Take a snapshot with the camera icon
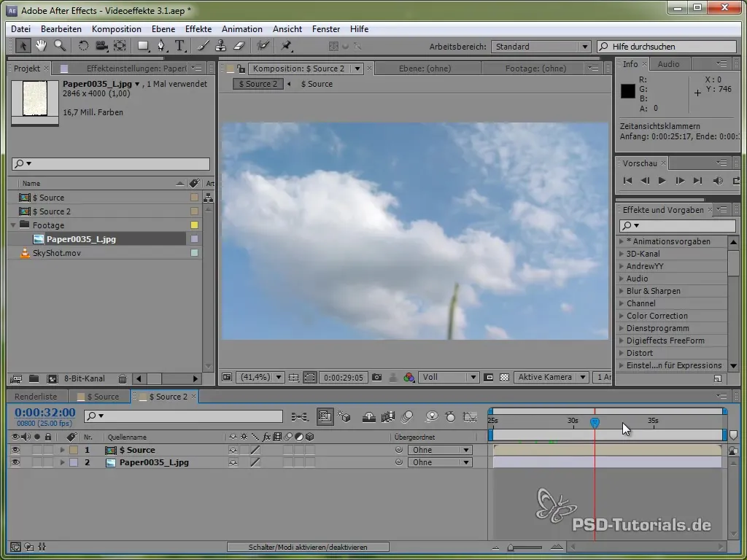747x560 pixels. pyautogui.click(x=377, y=378)
